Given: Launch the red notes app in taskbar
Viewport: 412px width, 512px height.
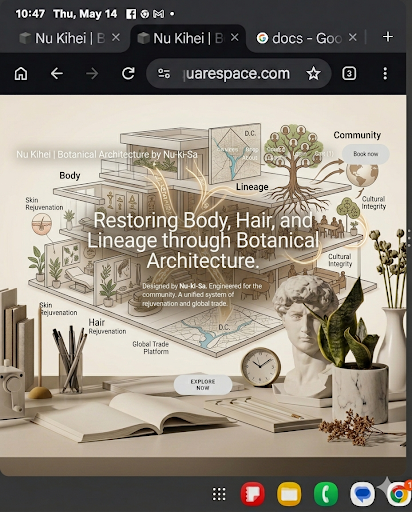Looking at the screenshot, I should pyautogui.click(x=253, y=494).
